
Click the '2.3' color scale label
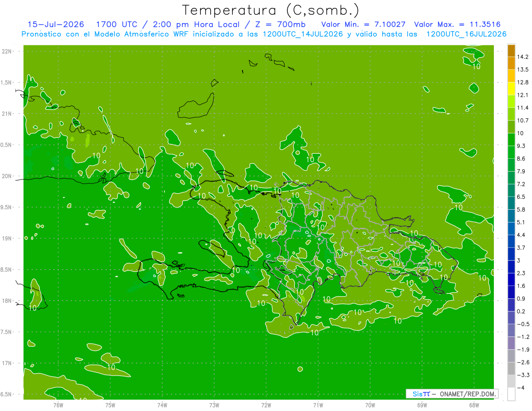point(521,273)
